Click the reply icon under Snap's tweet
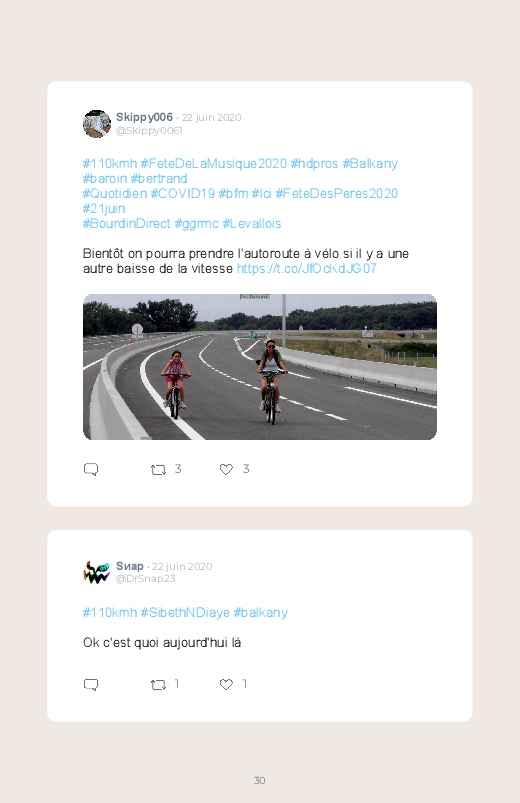The image size is (520, 803). point(91,685)
